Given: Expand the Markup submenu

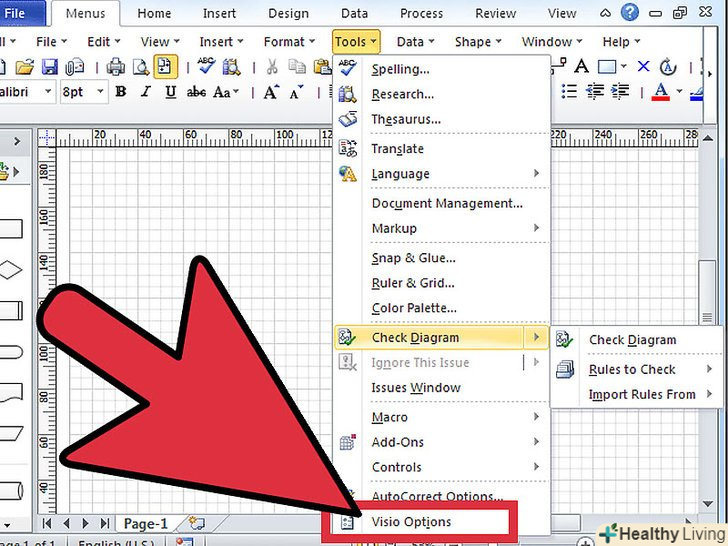Looking at the screenshot, I should [442, 228].
